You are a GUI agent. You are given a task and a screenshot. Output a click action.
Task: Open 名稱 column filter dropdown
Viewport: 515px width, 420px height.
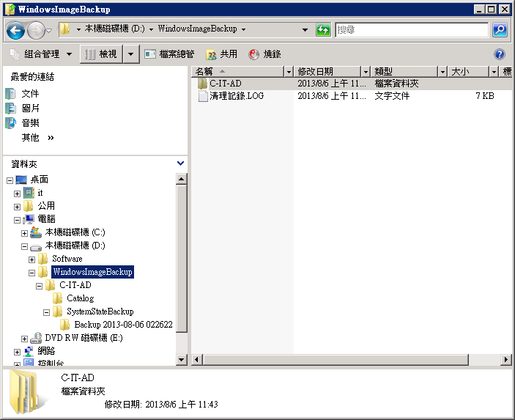coord(289,71)
